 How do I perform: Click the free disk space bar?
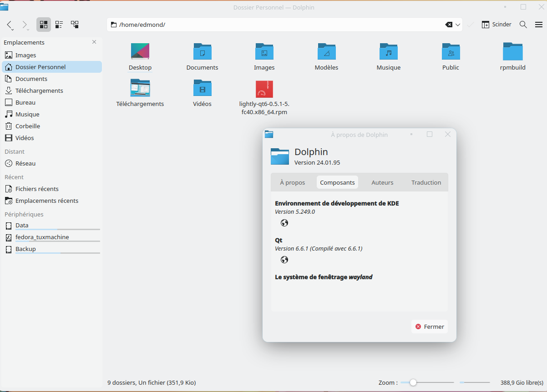pos(475,382)
